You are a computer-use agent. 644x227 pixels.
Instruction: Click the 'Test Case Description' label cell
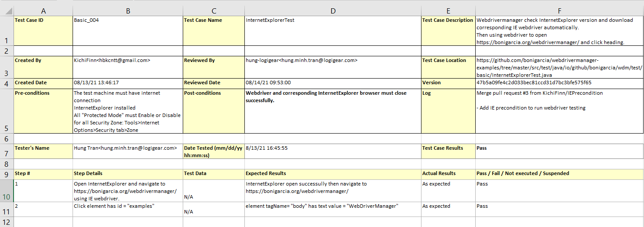[448, 31]
